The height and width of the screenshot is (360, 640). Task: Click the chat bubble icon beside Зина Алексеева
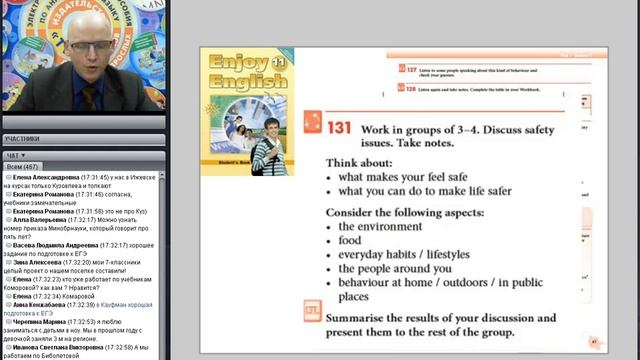(8, 262)
